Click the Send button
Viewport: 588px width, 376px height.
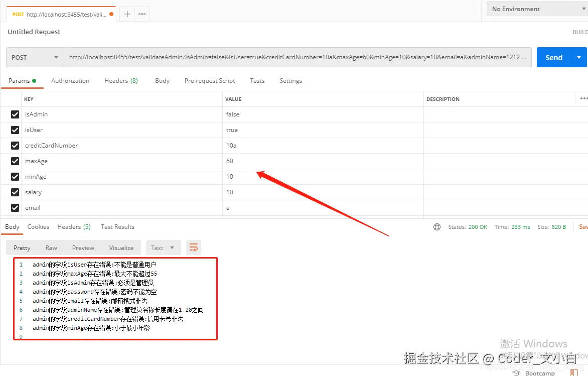554,57
